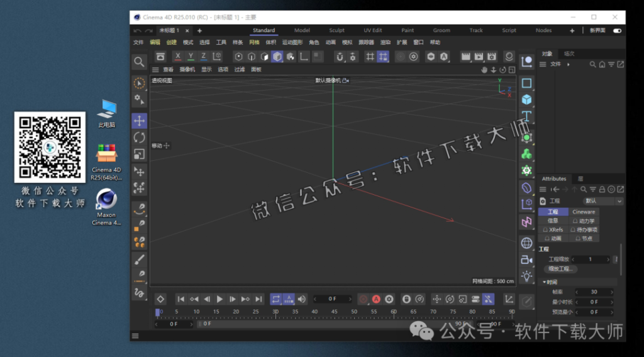Select the Rotate tool in left toolbar

point(139,138)
